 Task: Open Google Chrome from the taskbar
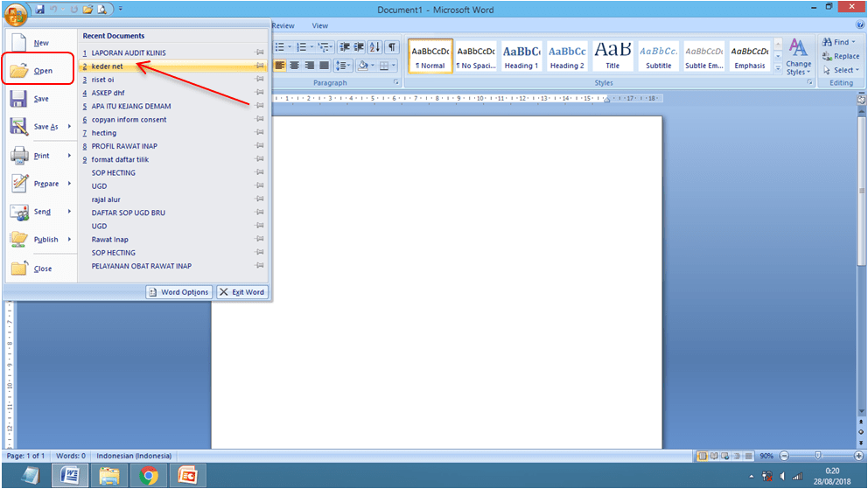tap(149, 475)
